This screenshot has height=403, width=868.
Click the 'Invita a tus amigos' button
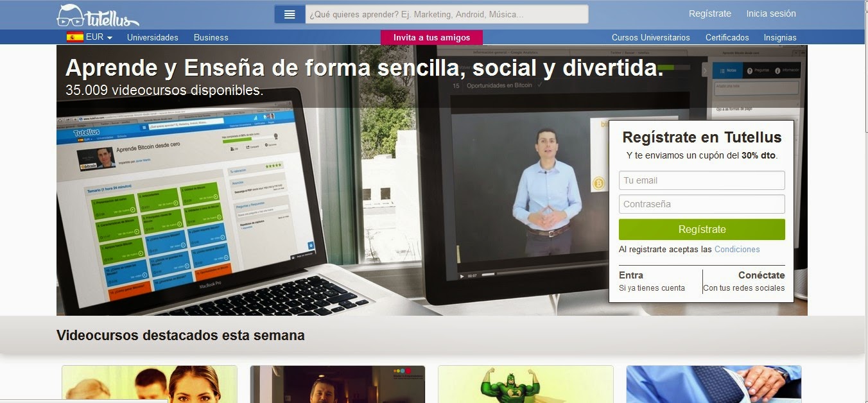pyautogui.click(x=431, y=37)
